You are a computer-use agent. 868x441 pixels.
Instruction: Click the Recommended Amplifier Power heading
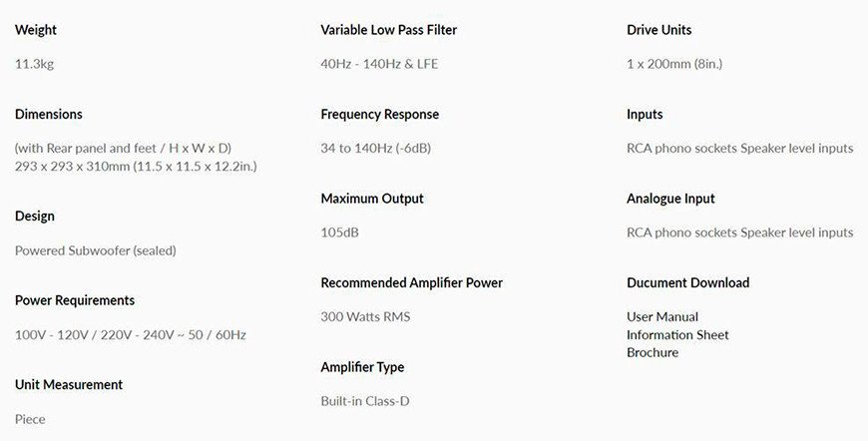412,283
